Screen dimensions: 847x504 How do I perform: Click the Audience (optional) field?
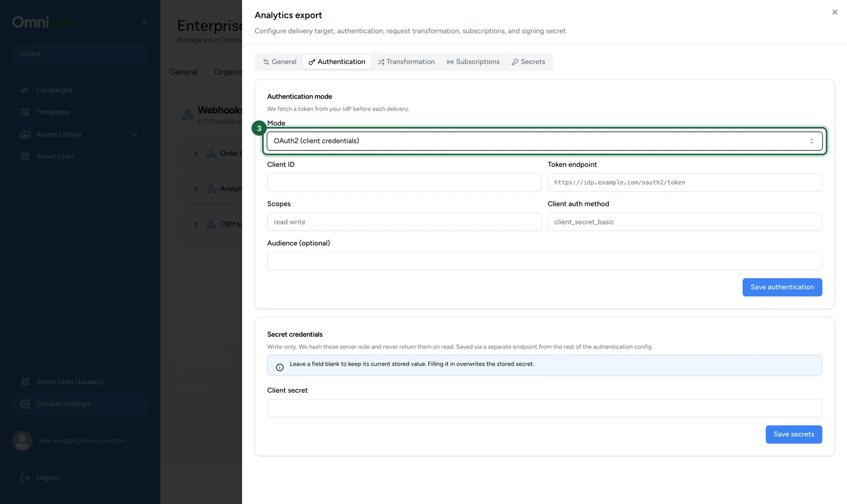click(x=544, y=261)
